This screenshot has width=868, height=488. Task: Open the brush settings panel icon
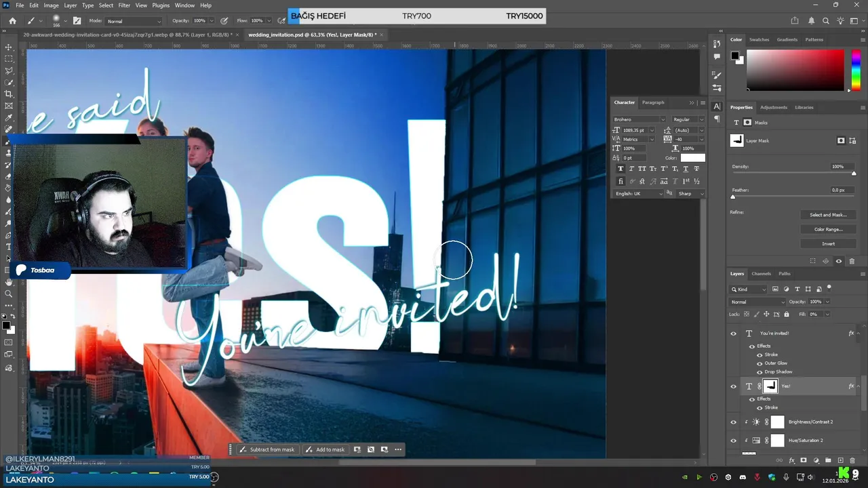[x=77, y=21]
